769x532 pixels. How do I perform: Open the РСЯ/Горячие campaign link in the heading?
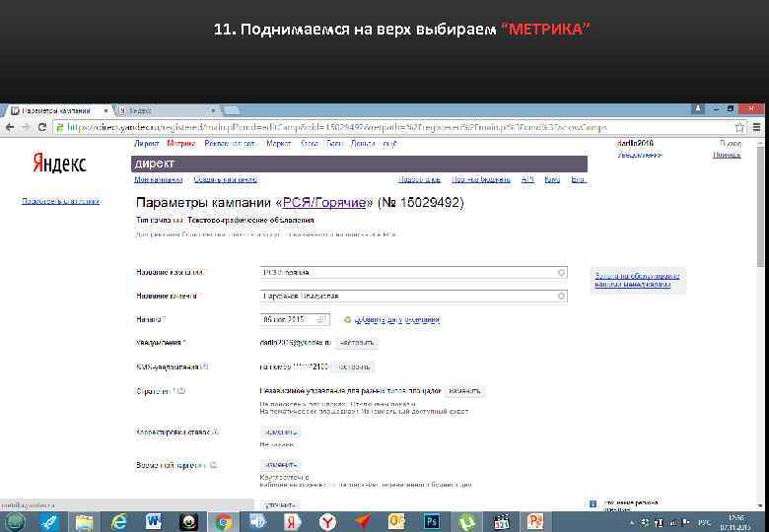click(324, 202)
